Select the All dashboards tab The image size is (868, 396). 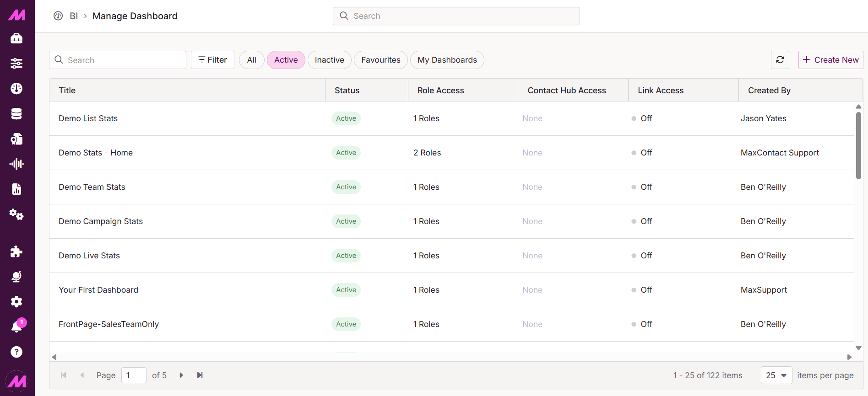point(251,60)
